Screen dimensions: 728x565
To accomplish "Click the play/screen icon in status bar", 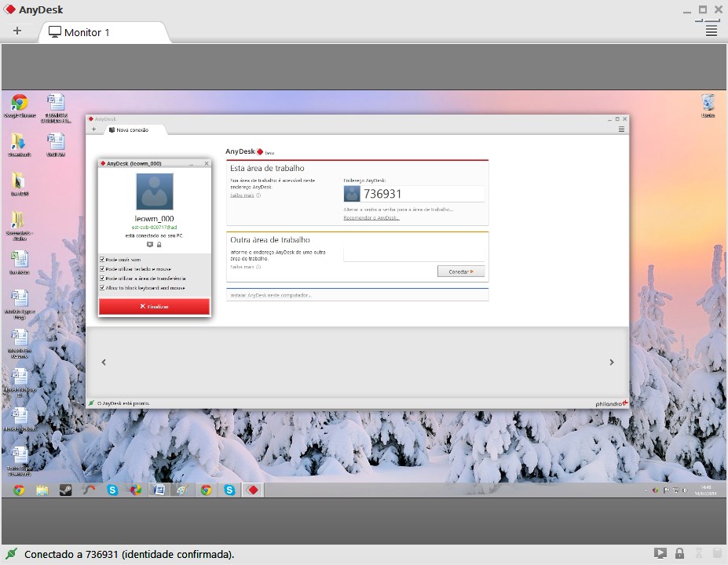I will tap(660, 554).
